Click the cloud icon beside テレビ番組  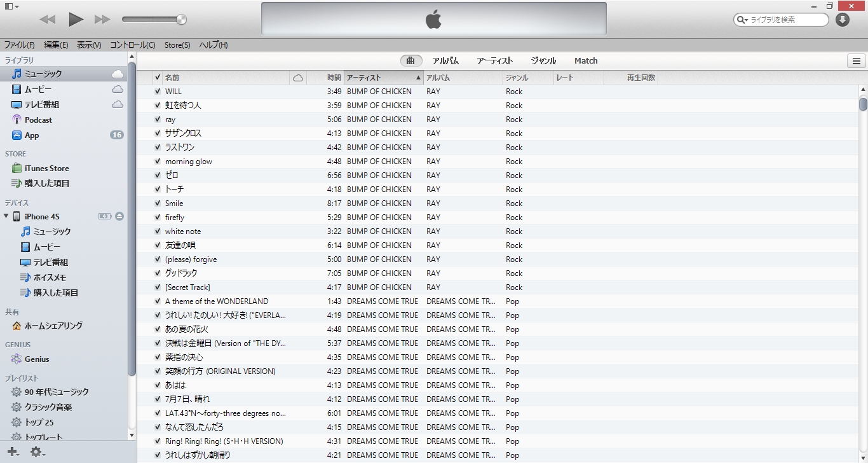[x=118, y=104]
